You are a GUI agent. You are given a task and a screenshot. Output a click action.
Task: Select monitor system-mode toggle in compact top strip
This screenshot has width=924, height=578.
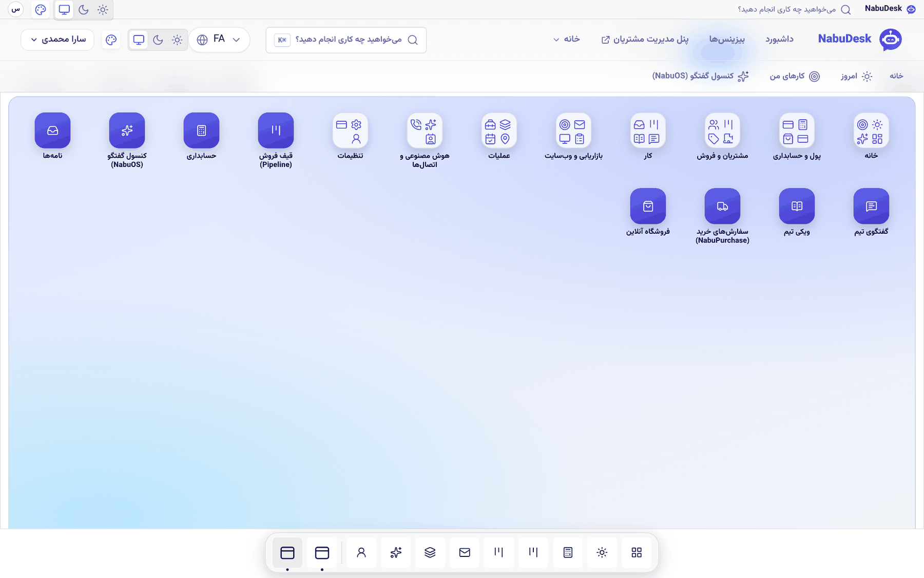click(x=64, y=10)
